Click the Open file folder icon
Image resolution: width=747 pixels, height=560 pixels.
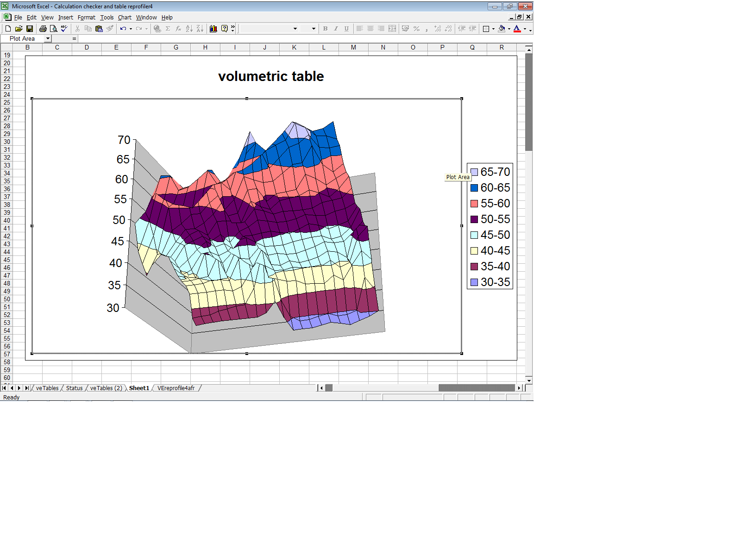pyautogui.click(x=19, y=29)
